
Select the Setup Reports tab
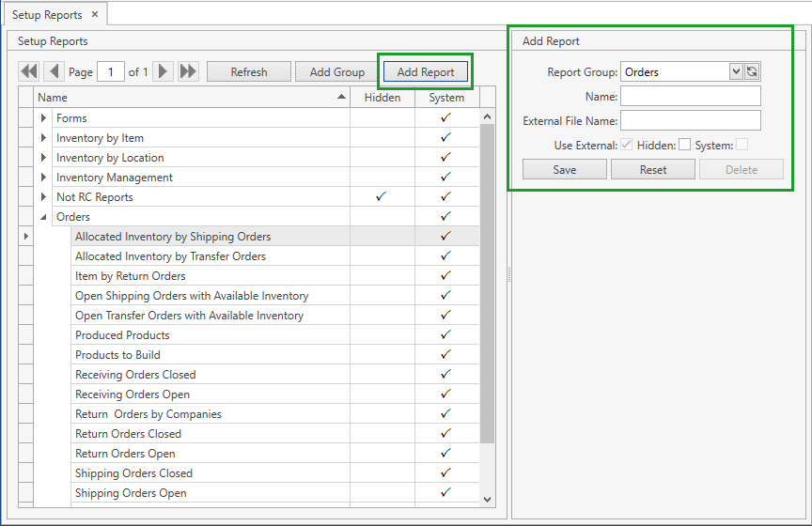pos(47,15)
